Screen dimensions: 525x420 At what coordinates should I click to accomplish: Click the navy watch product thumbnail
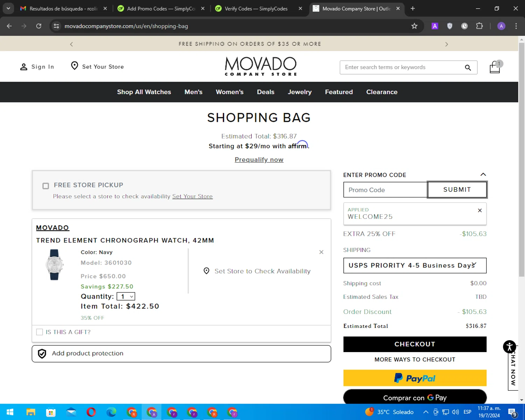(54, 265)
